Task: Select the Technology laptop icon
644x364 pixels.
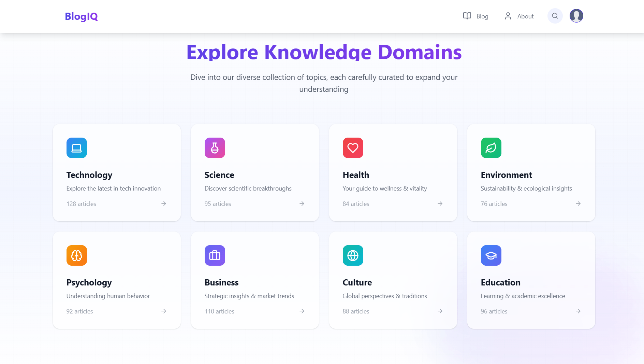Action: click(76, 148)
